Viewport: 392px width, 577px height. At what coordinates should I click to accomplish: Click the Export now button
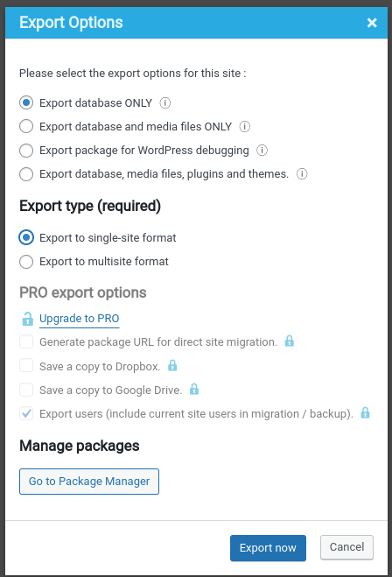coord(268,548)
